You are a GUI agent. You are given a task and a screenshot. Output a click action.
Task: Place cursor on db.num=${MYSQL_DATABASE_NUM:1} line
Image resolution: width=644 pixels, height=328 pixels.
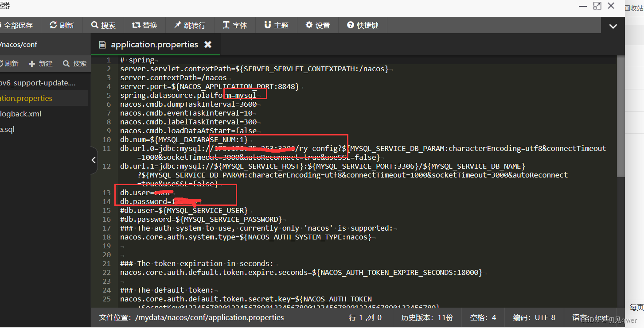(x=184, y=139)
